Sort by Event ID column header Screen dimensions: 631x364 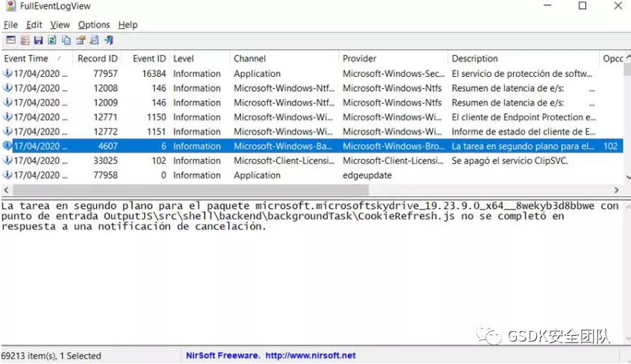click(146, 58)
